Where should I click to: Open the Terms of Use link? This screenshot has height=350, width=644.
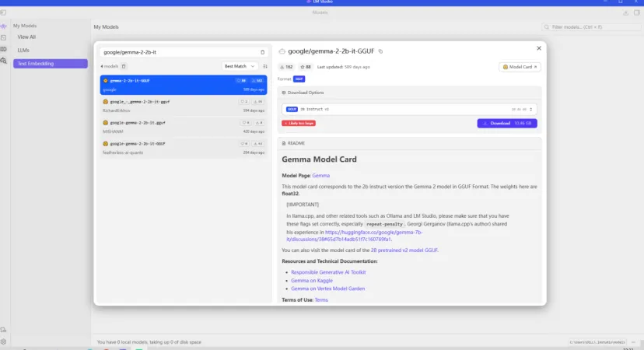coord(321,300)
